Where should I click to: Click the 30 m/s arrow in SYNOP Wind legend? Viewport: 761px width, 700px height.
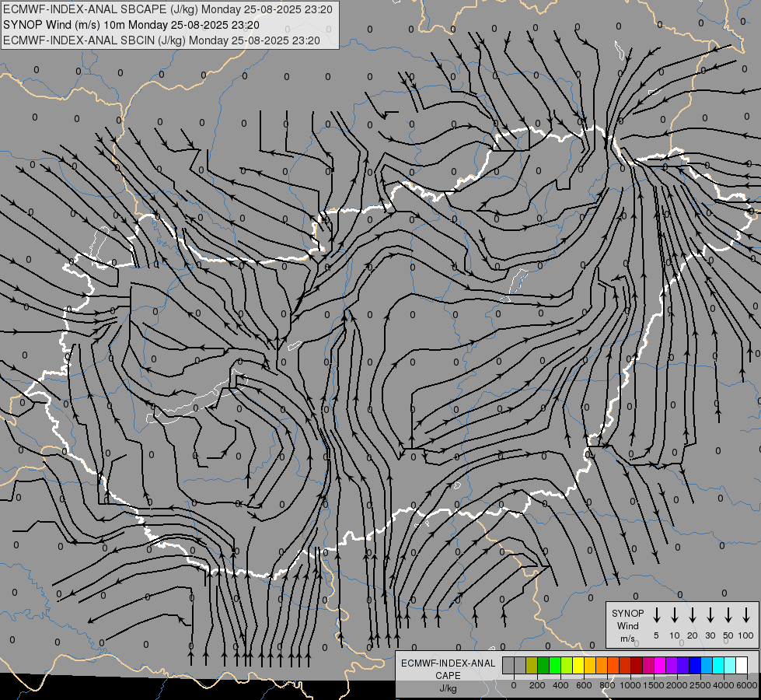pyautogui.click(x=710, y=615)
